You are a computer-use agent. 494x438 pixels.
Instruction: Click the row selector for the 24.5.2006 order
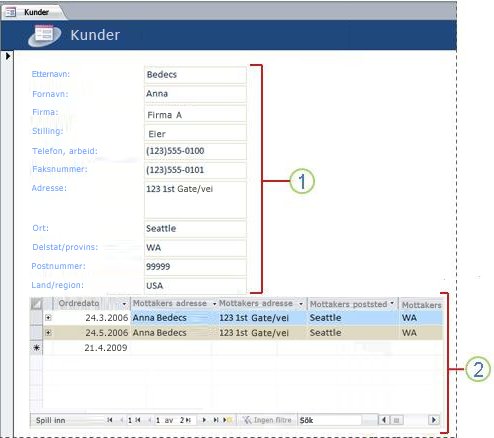(36, 333)
